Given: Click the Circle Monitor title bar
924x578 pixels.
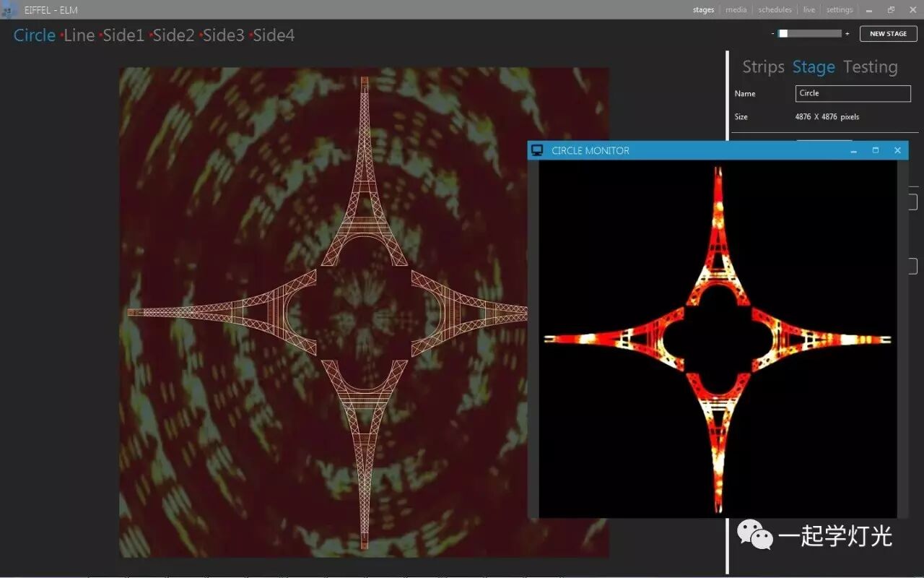Looking at the screenshot, I should (x=718, y=150).
